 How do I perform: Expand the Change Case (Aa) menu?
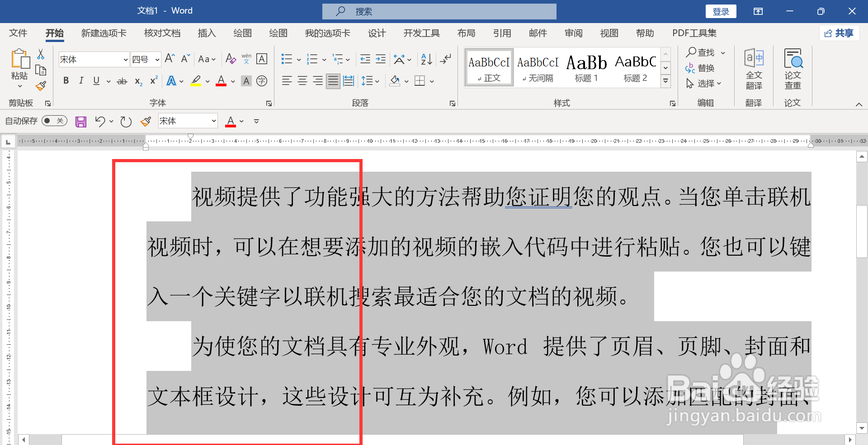tap(207, 59)
